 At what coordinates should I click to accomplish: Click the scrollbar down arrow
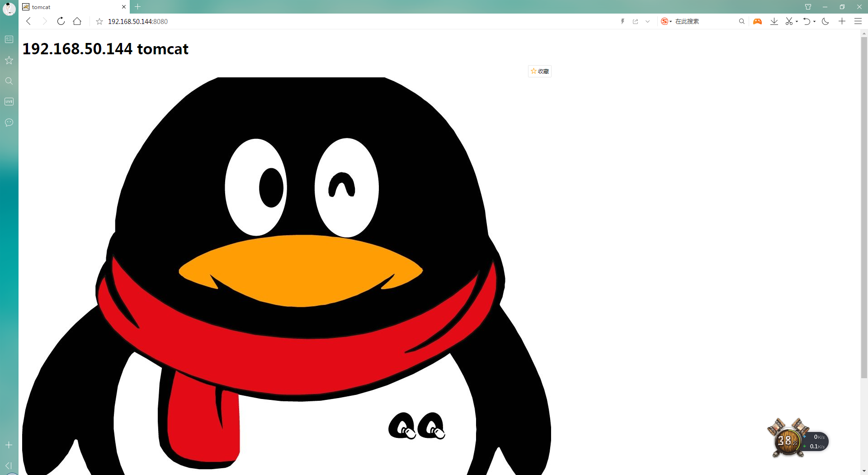pos(864,471)
